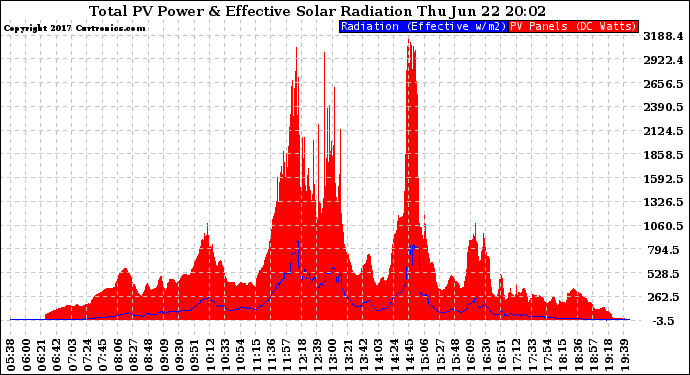Click the 18:15 time label
Image resolution: width=690 pixels, height=375 pixels.
click(x=562, y=355)
